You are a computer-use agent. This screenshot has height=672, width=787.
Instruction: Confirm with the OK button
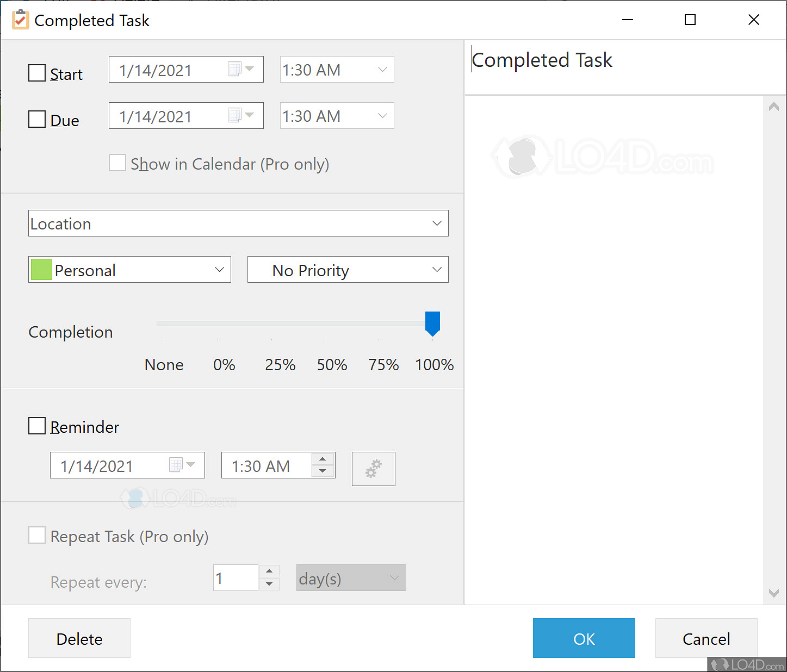[x=584, y=638]
